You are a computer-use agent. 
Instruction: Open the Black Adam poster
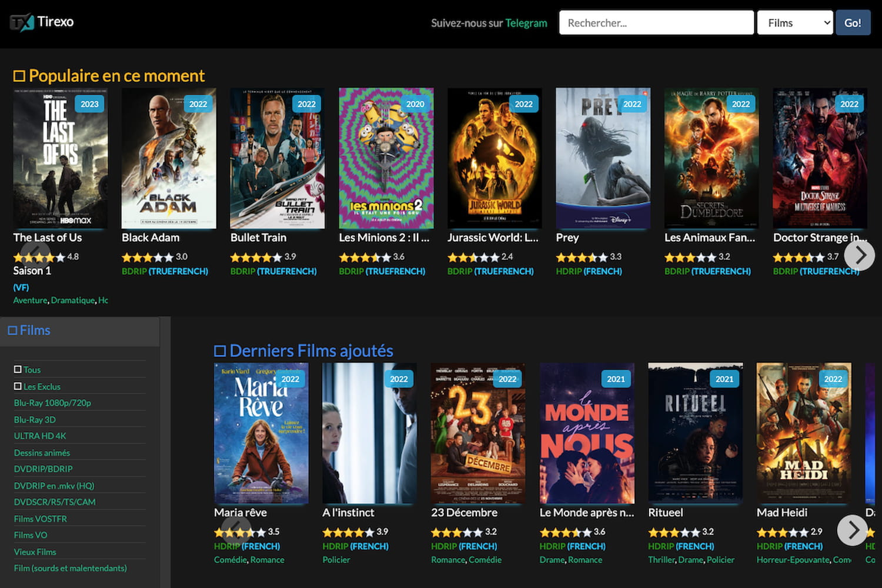click(x=169, y=158)
